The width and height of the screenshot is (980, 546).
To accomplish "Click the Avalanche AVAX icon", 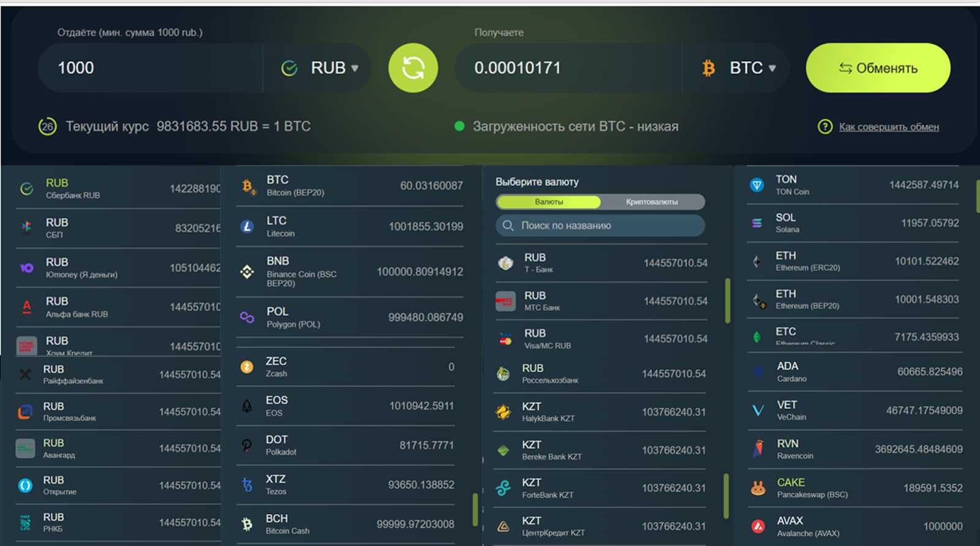I will (758, 526).
